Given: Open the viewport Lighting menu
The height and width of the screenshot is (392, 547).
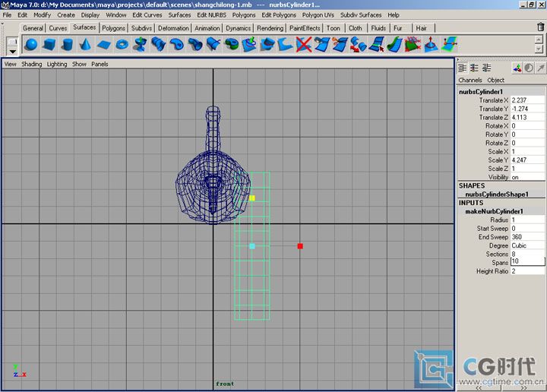Looking at the screenshot, I should [x=57, y=64].
